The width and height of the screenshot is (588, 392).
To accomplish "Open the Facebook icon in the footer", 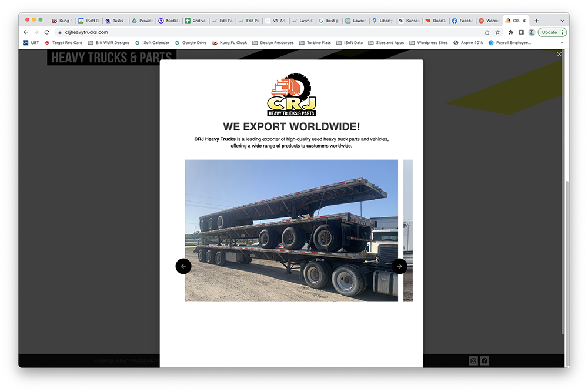I will click(485, 360).
